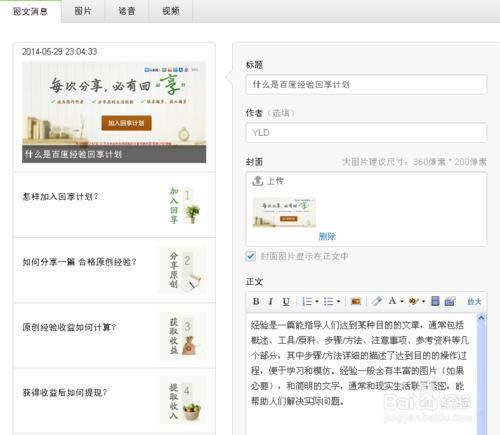Click the 放大 link in the editor toolbar
This screenshot has width=500, height=435.
click(474, 301)
